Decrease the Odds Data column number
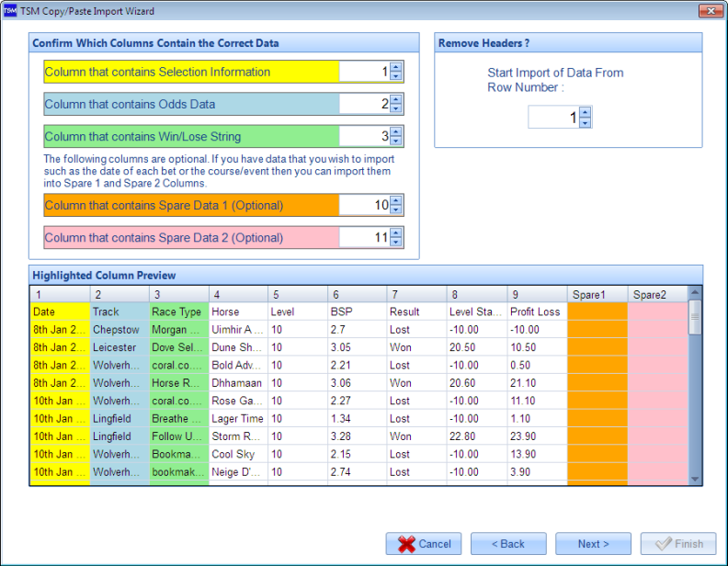The image size is (728, 566). tap(396, 108)
